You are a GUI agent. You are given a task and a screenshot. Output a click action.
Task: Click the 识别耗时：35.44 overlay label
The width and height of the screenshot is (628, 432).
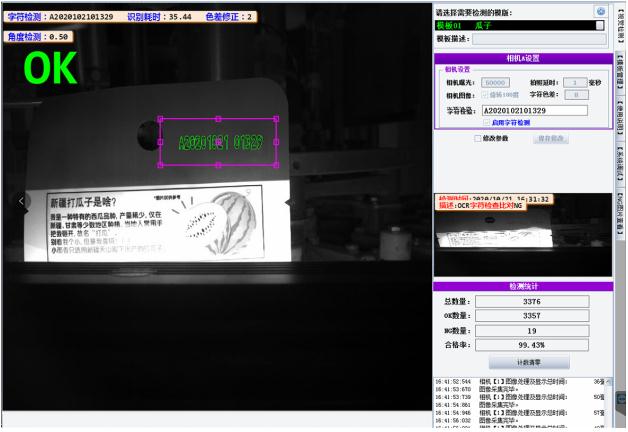click(x=159, y=17)
